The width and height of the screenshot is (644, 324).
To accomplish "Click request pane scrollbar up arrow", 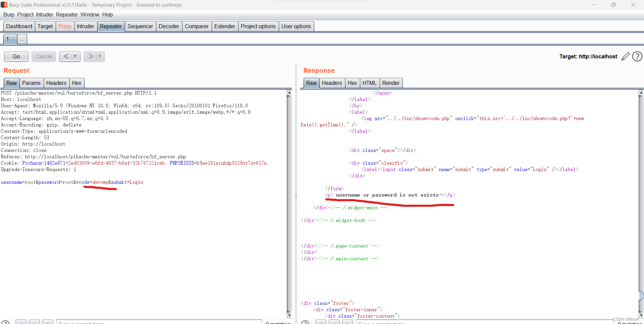I will tap(289, 93).
